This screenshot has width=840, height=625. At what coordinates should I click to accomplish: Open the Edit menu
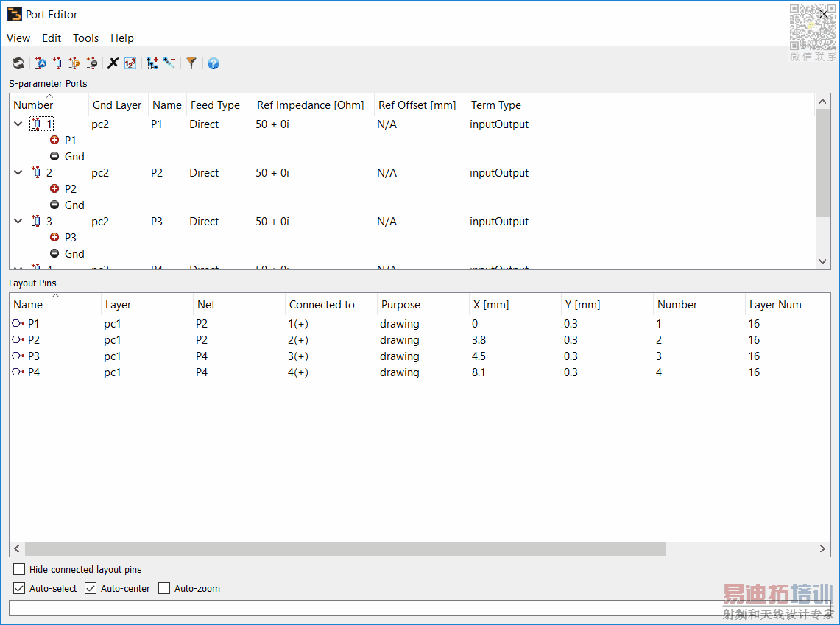pyautogui.click(x=52, y=38)
